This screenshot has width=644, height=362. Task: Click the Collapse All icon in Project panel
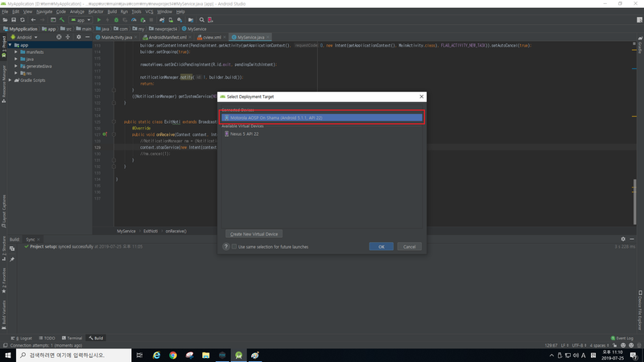coord(68,37)
